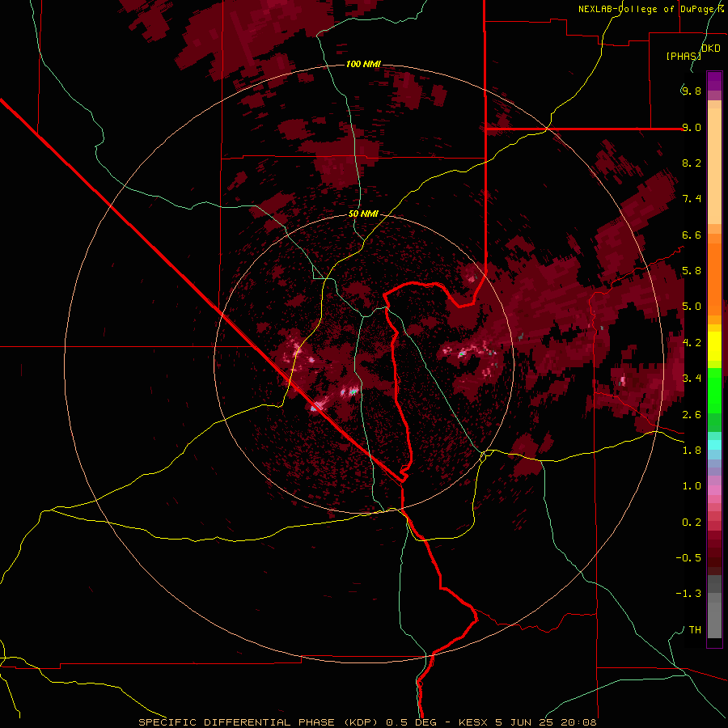
Task: Click the 6.6 value on the color scale
Action: click(692, 235)
